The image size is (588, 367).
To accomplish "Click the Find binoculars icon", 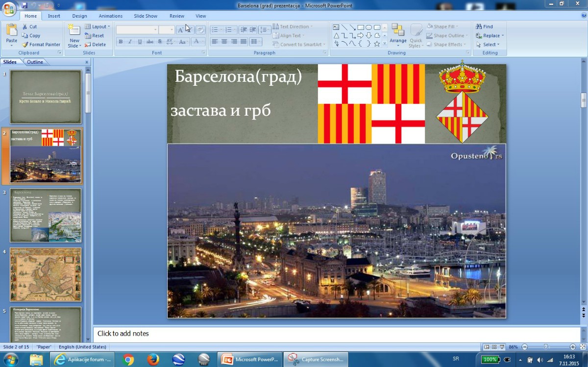I will click(x=479, y=27).
